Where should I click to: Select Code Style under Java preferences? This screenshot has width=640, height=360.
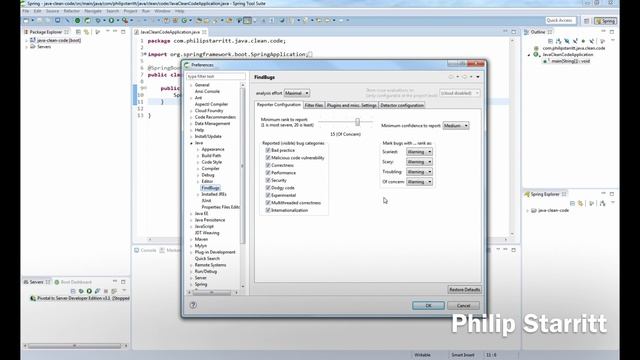click(x=211, y=162)
